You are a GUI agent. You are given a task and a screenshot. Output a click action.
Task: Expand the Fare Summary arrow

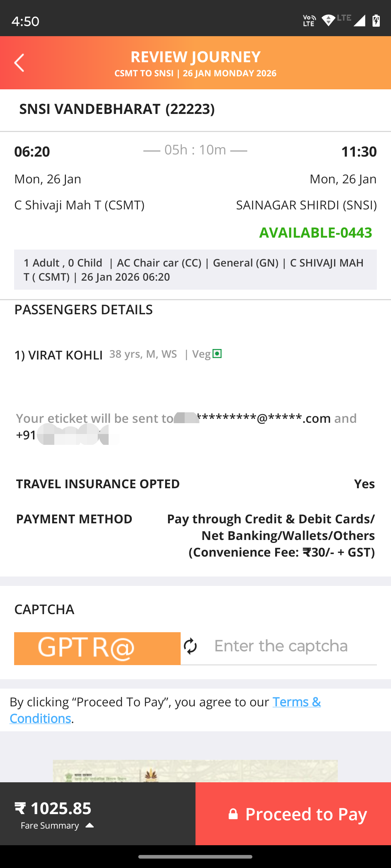[x=90, y=825]
